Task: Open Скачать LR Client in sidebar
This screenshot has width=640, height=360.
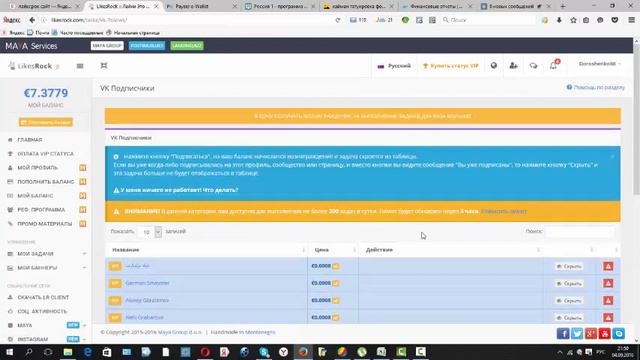Action: point(43,297)
